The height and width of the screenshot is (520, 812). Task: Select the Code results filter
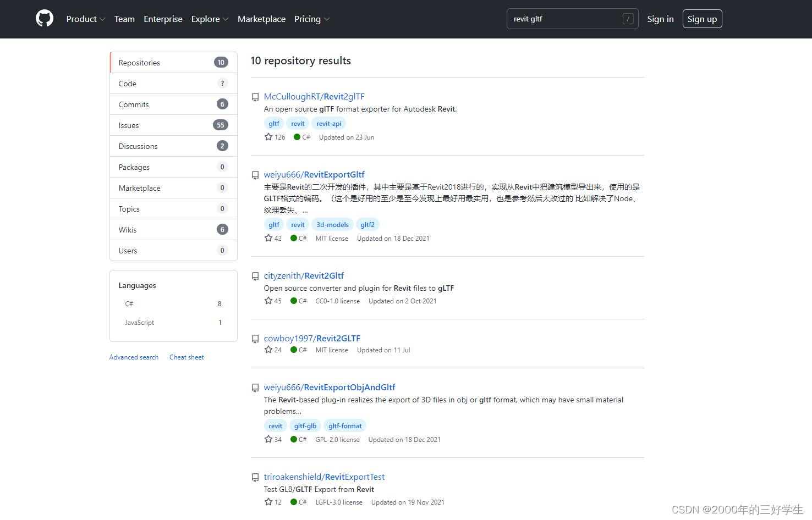point(173,84)
